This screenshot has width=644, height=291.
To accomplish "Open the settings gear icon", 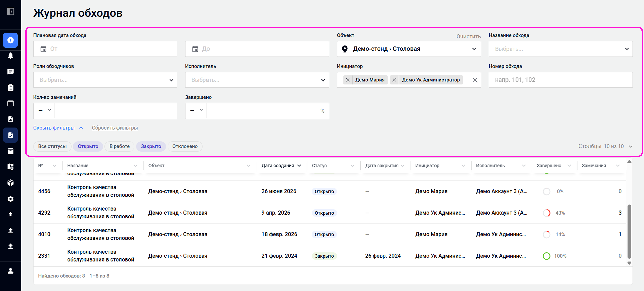I will [x=10, y=199].
